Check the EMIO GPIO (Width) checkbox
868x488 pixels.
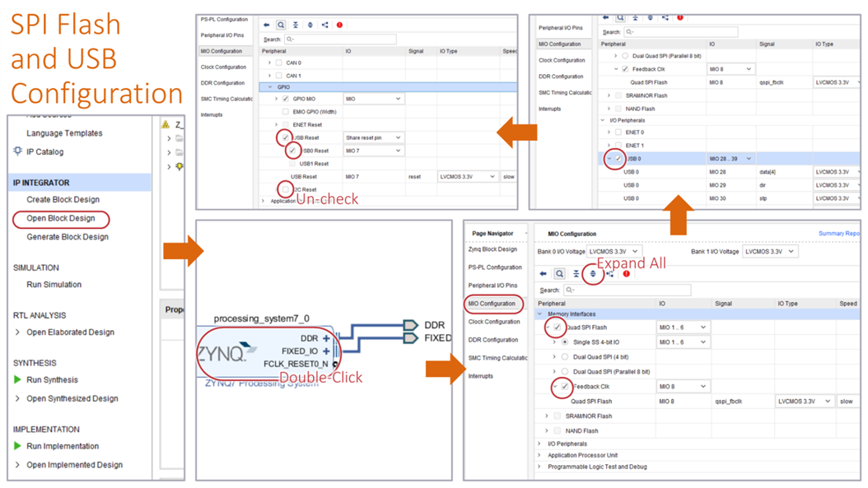[286, 112]
